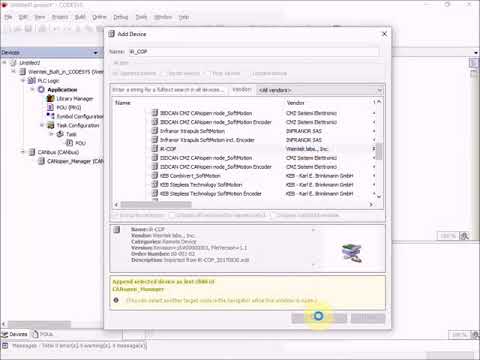This screenshot has width=480, height=360.
Task: Collapse the Untitled1 project node
Action: pyautogui.click(x=4, y=62)
